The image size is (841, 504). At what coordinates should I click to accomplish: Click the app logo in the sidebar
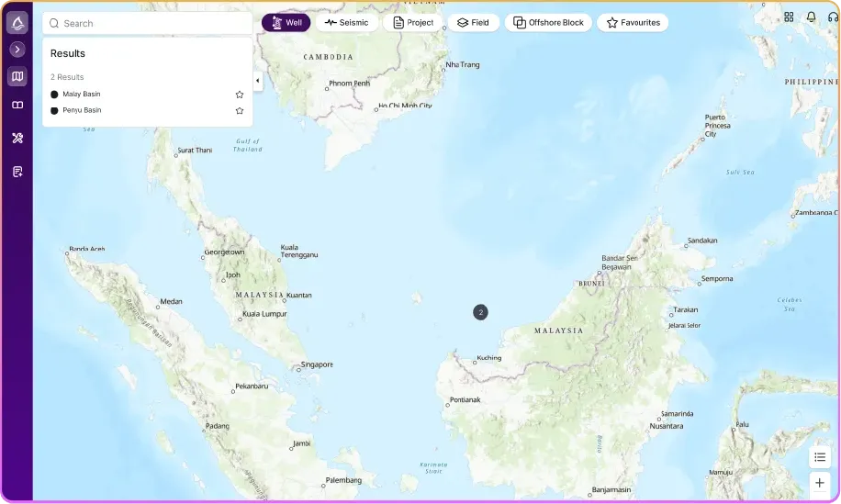(x=17, y=22)
